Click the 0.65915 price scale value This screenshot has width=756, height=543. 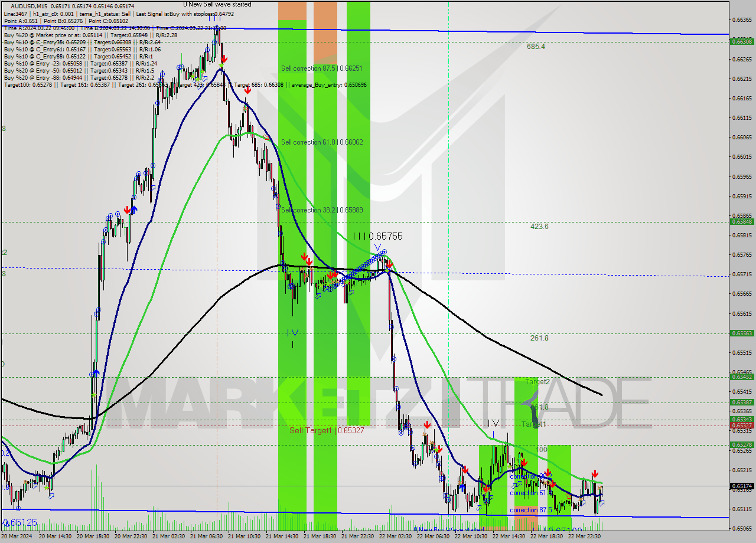pos(742,196)
